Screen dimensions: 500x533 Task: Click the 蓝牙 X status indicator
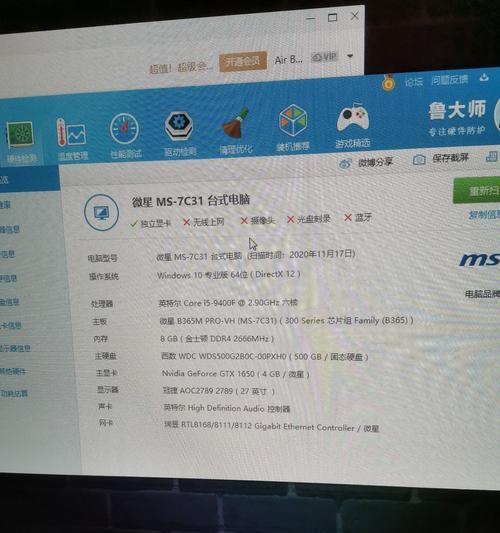point(358,218)
